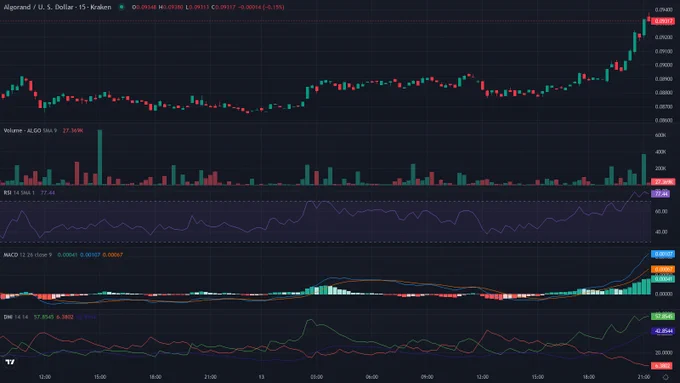
Task: Click the 03:00 time axis label
Action: pos(317,377)
